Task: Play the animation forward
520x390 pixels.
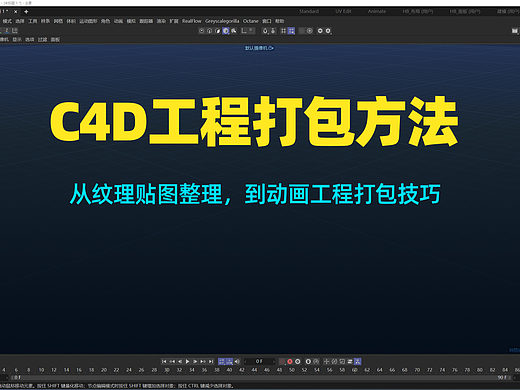Action: tap(188, 361)
